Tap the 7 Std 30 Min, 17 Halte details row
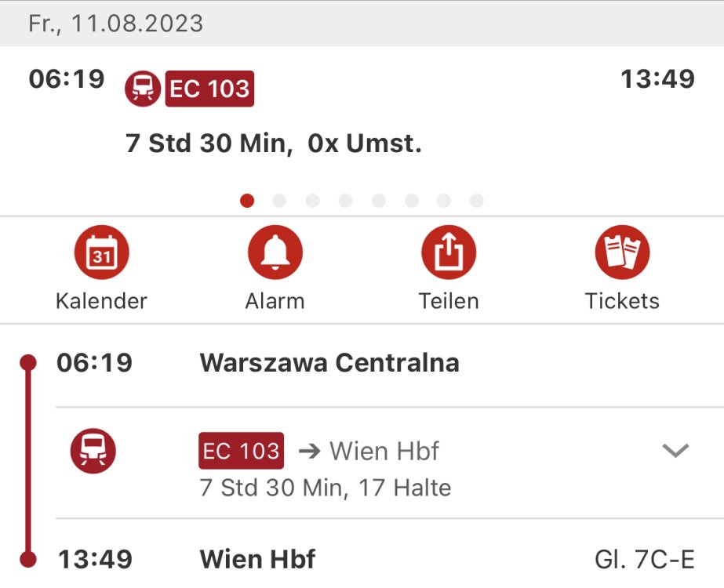724x588 pixels. pyautogui.click(x=326, y=488)
